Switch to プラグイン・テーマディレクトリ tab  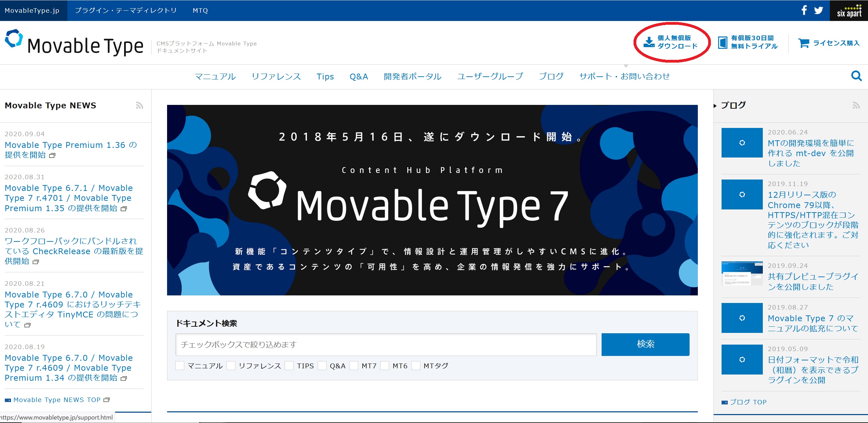pos(125,10)
